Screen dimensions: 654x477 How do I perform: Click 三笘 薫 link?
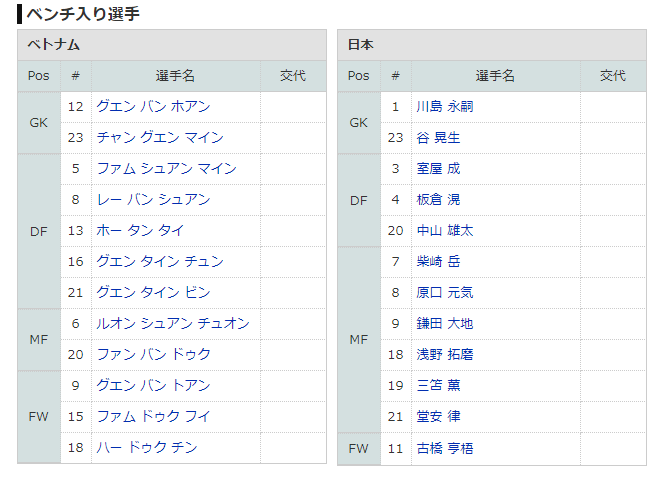[438, 385]
